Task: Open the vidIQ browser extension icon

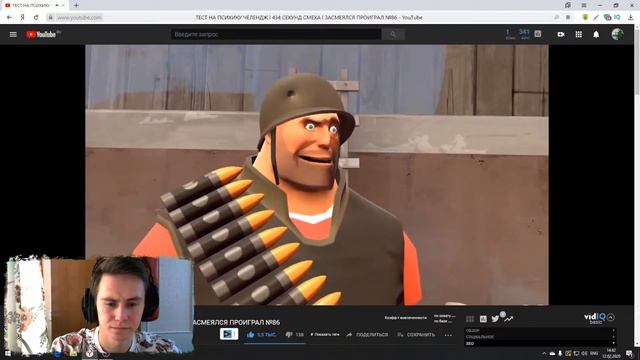Action: 617,18
